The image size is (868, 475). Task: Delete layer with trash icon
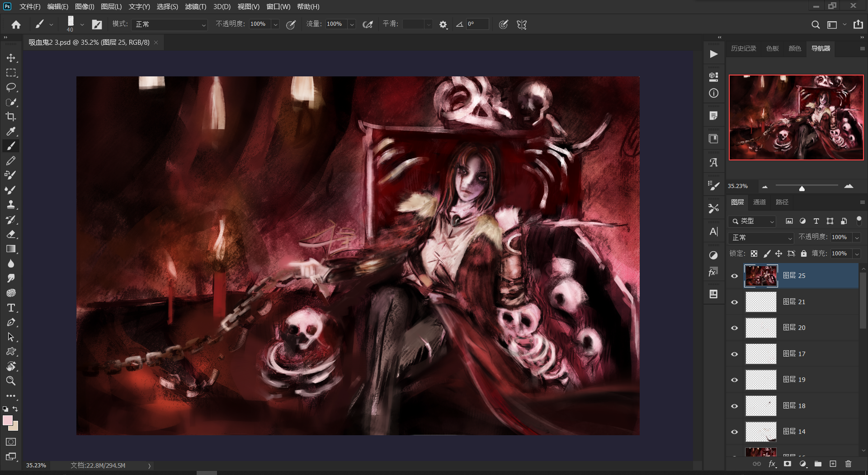pyautogui.click(x=848, y=464)
